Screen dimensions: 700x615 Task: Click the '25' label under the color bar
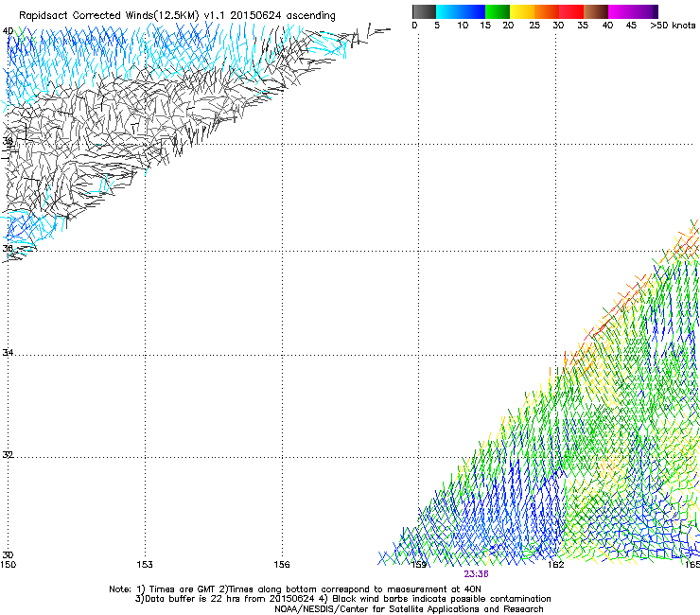(534, 26)
